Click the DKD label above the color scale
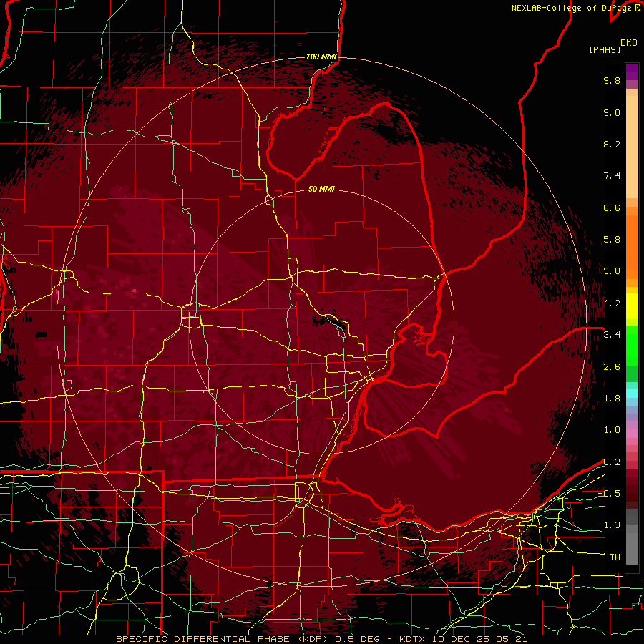 click(629, 43)
